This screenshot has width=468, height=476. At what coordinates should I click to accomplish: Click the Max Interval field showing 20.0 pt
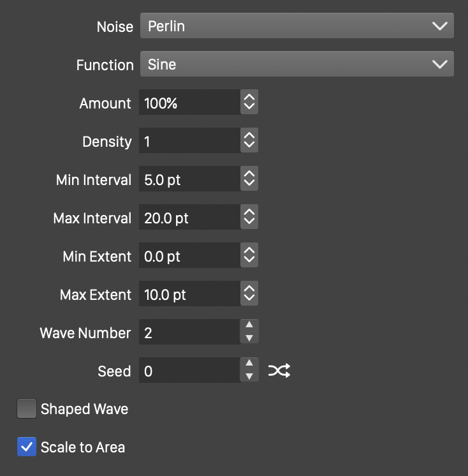point(189,218)
